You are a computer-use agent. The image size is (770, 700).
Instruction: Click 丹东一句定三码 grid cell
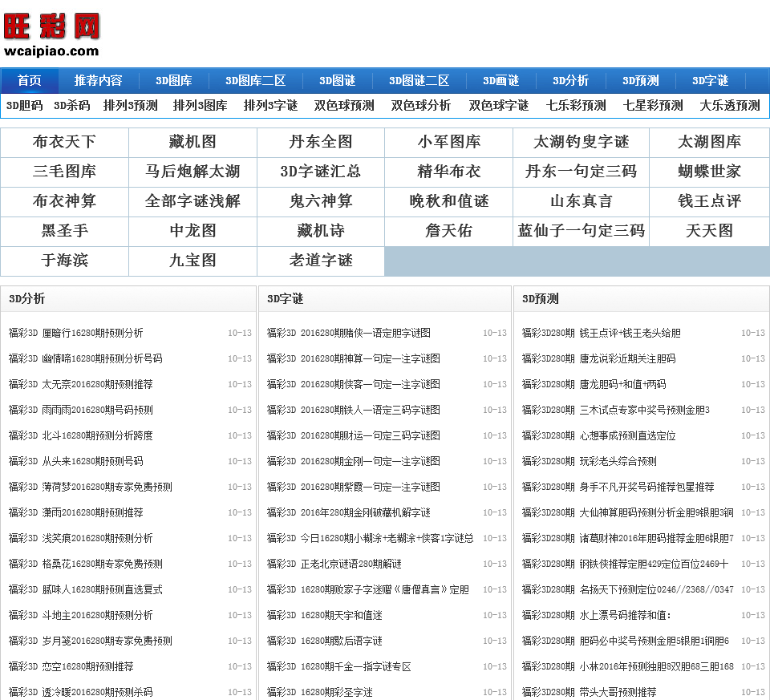pos(581,172)
